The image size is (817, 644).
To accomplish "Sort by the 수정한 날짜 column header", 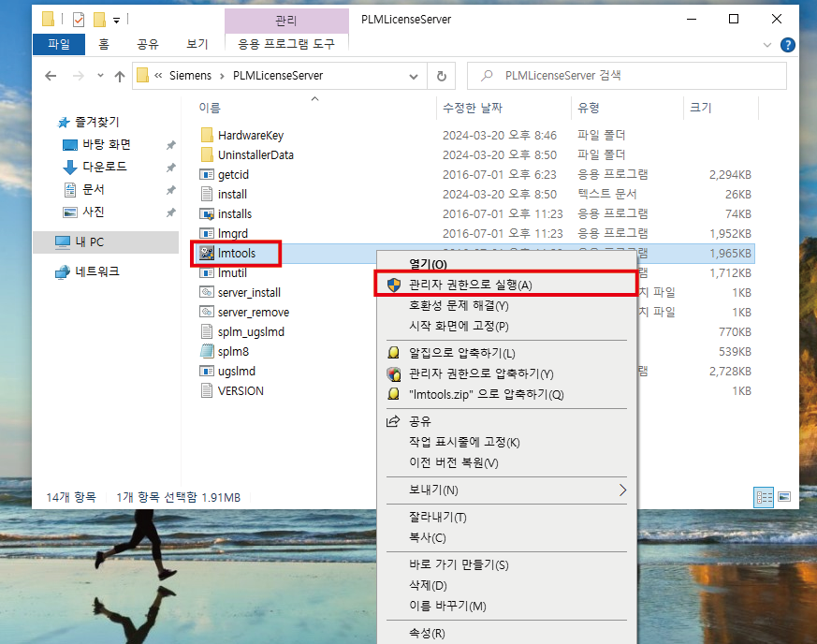I will (503, 108).
